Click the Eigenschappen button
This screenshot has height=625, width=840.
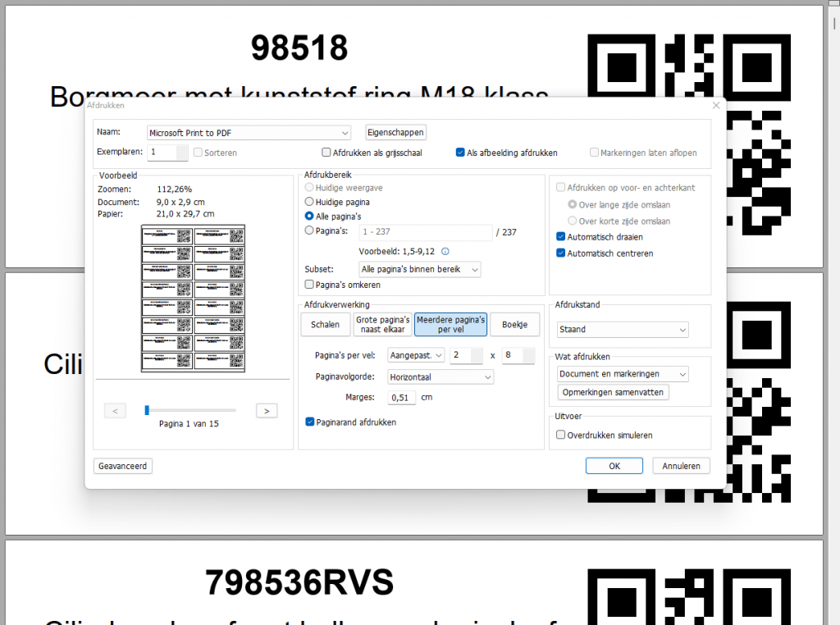click(x=395, y=132)
